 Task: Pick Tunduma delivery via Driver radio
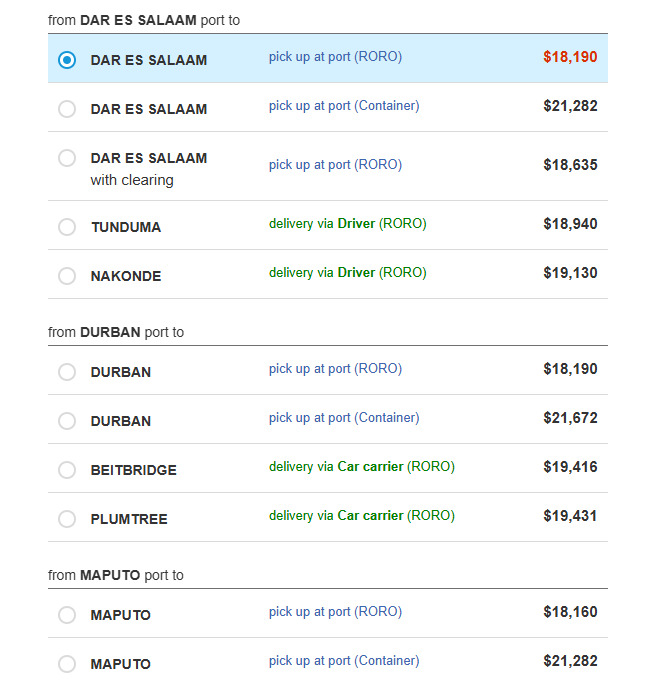tap(67, 227)
